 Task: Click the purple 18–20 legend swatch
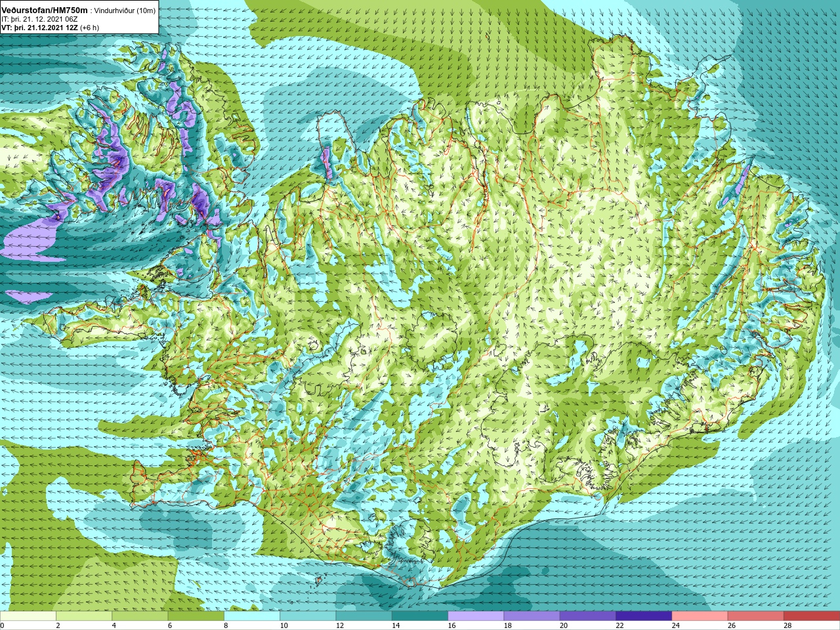click(532, 616)
